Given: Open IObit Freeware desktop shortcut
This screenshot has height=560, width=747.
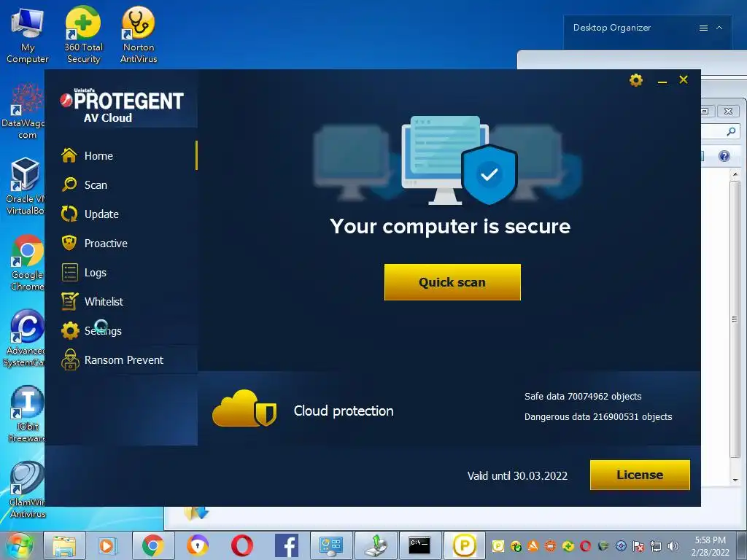Looking at the screenshot, I should point(27,414).
